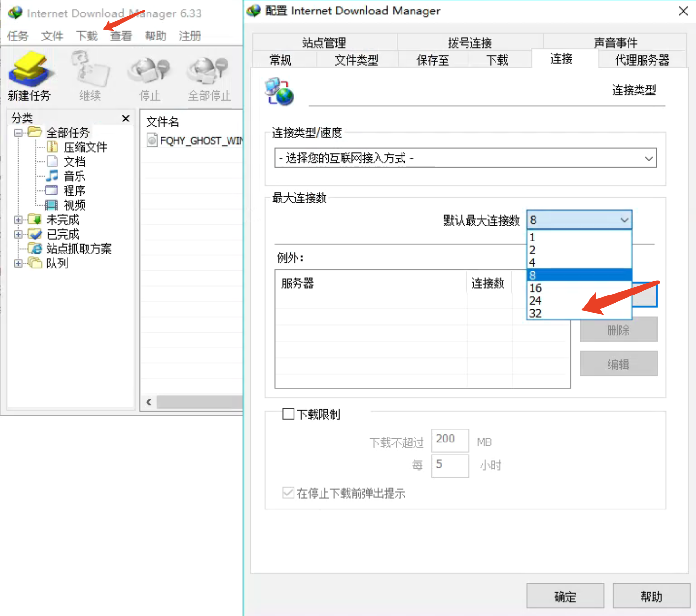Viewport: 696px width, 616px height.
Task: Switch to the 文件类型 tab
Action: (x=357, y=60)
